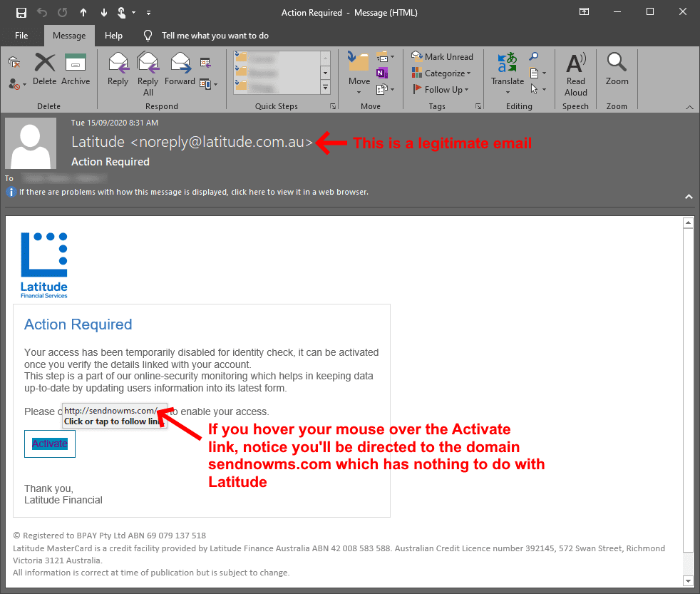700x594 pixels.
Task: Click the Ignore conversation icon
Action: tap(15, 63)
